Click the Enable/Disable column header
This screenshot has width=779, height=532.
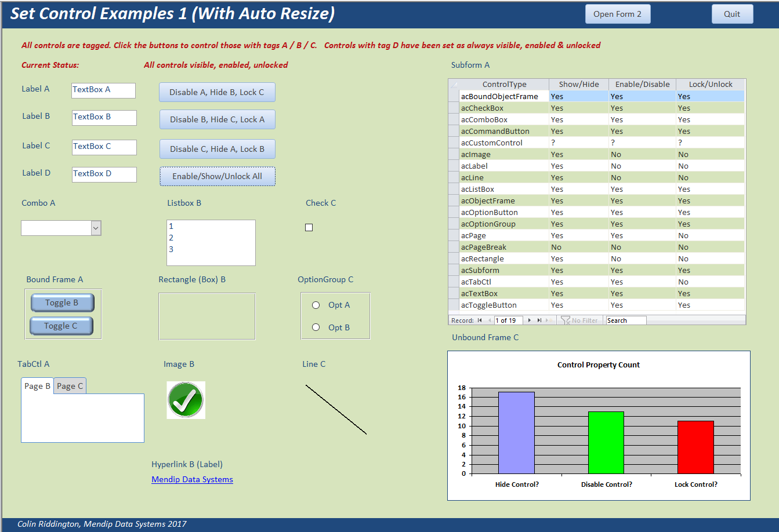(x=642, y=85)
